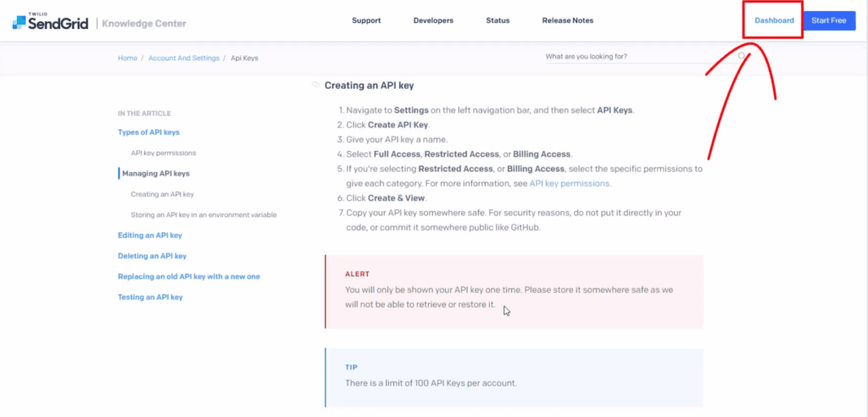Jump to Deleting an API key section
Image resolution: width=868 pixels, height=417 pixels.
point(152,256)
